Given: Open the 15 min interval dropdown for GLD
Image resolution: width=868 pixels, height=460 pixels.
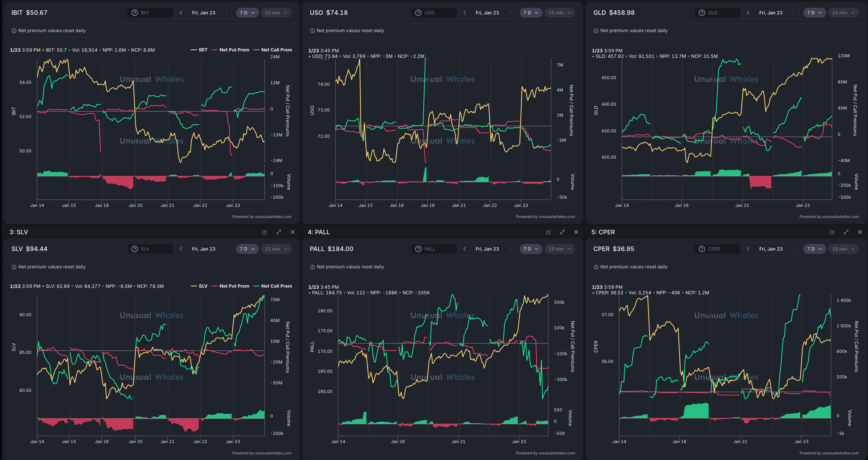Looking at the screenshot, I should point(843,13).
